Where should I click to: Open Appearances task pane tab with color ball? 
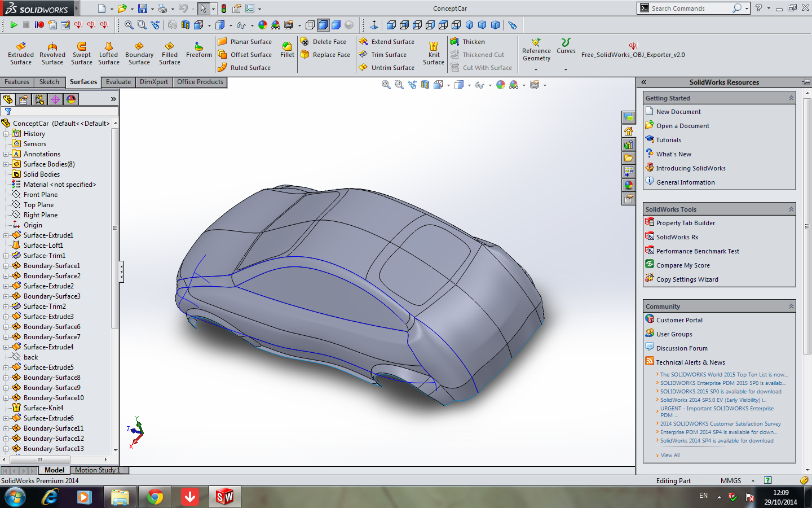[629, 185]
